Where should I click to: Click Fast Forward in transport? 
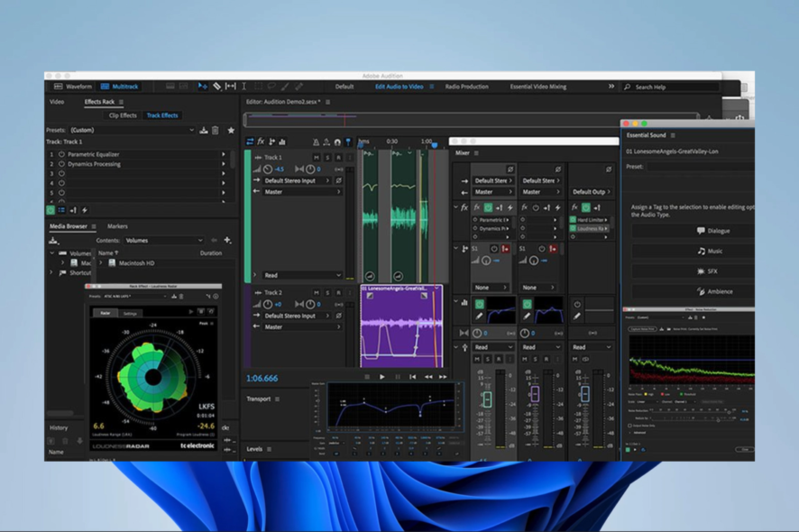click(443, 377)
